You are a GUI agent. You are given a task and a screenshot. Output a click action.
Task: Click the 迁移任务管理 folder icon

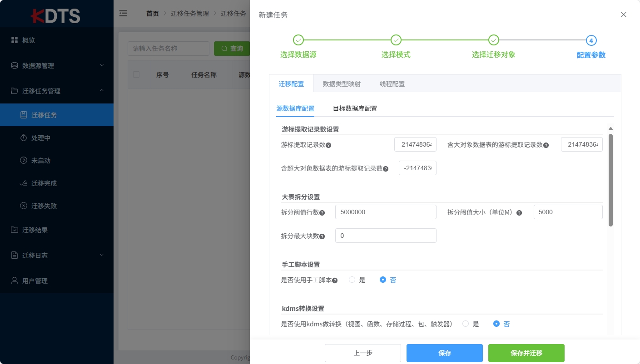pos(15,91)
